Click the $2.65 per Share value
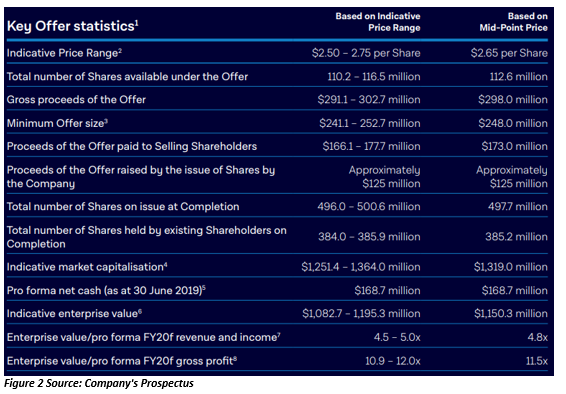 point(509,53)
